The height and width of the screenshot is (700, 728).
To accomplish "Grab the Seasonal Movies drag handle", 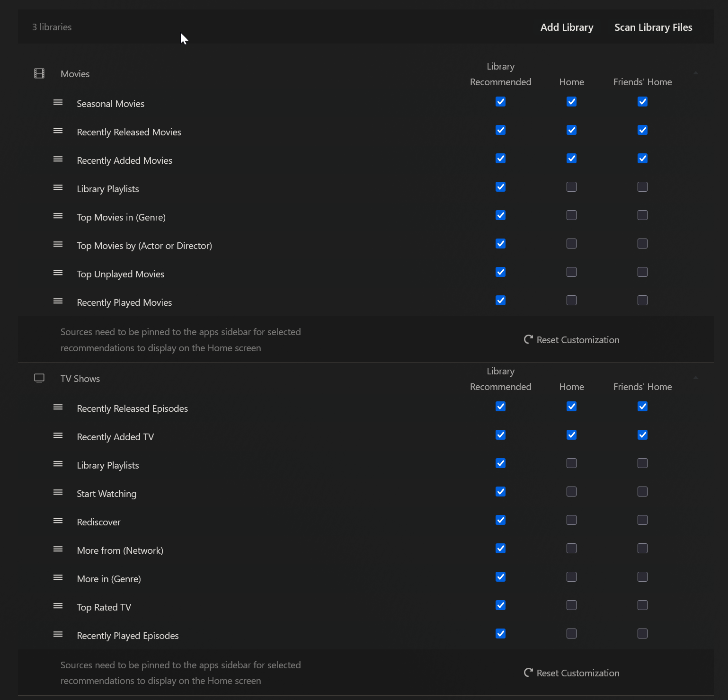I will tap(58, 102).
